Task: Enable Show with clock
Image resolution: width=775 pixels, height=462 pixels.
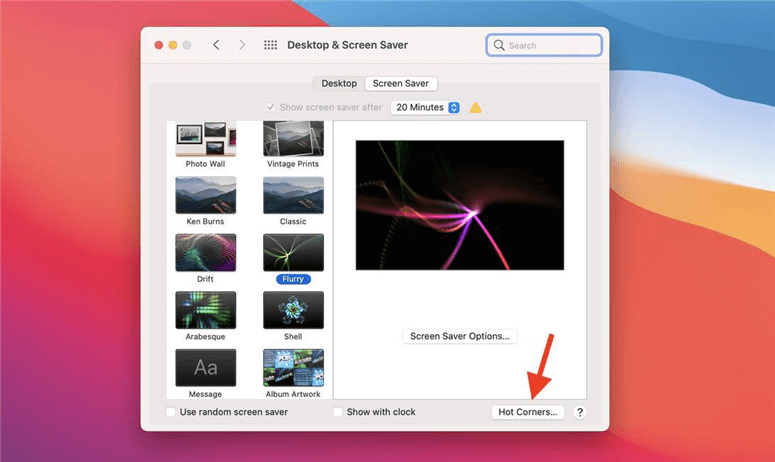Action: (x=338, y=412)
